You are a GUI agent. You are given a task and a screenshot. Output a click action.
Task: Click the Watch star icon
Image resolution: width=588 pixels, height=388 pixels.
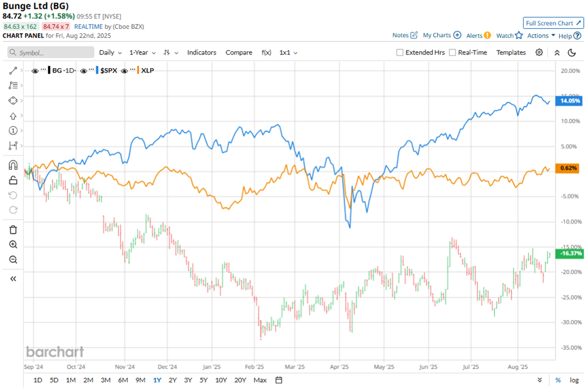519,36
